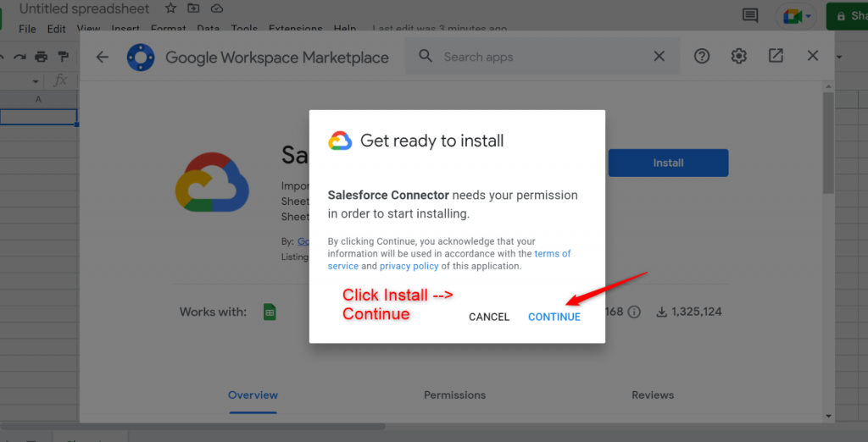The image size is (868, 442).
Task: Go back with the Marketplace back arrow
Action: pyautogui.click(x=103, y=57)
